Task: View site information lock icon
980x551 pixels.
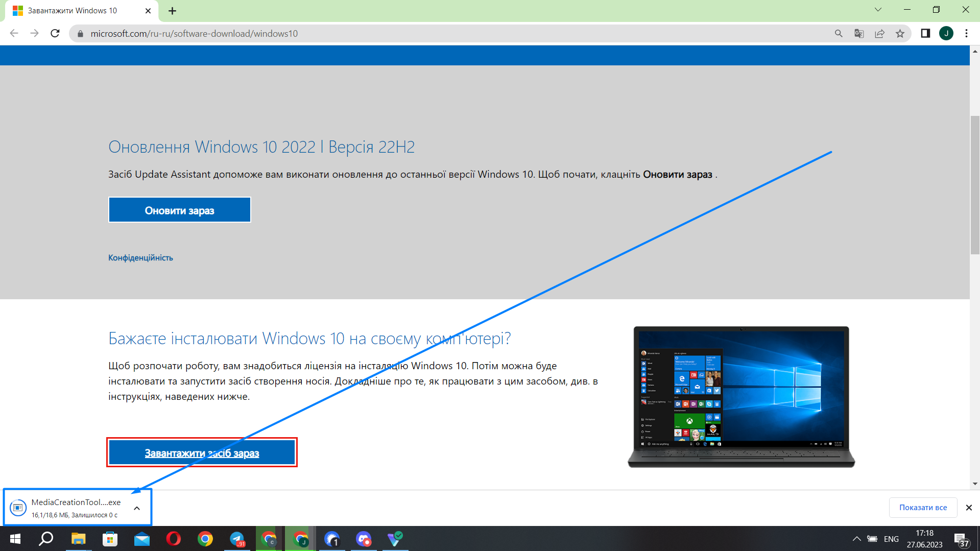Action: [x=80, y=34]
